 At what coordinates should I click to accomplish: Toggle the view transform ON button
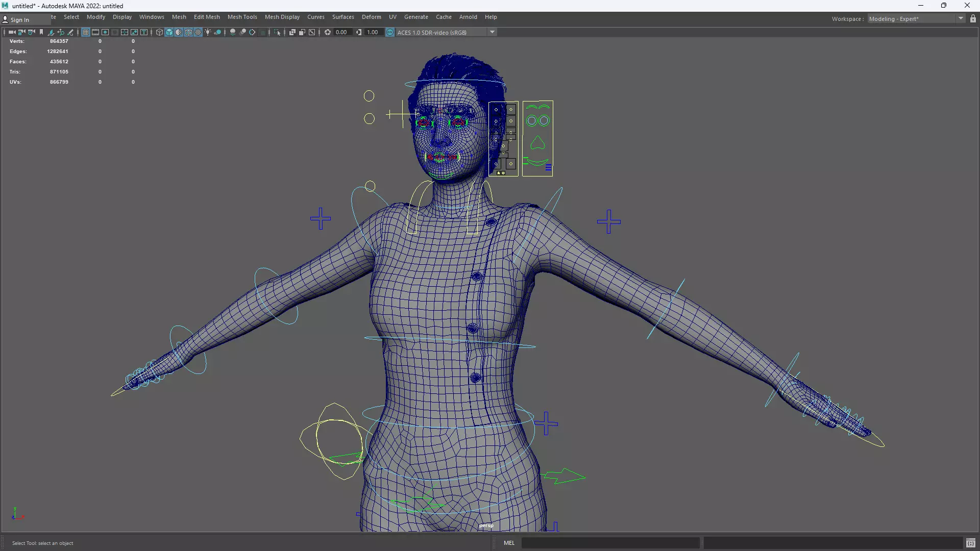[390, 32]
